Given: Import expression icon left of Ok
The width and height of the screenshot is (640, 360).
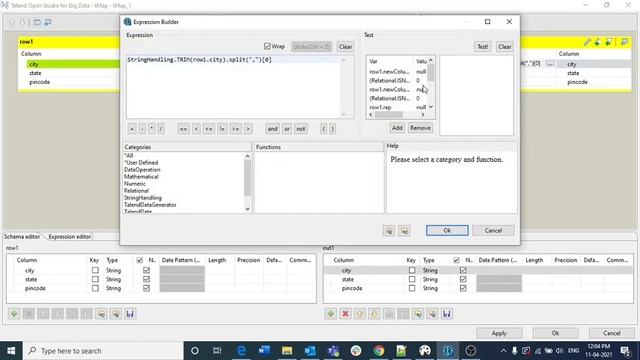Looking at the screenshot, I should click(x=389, y=231).
